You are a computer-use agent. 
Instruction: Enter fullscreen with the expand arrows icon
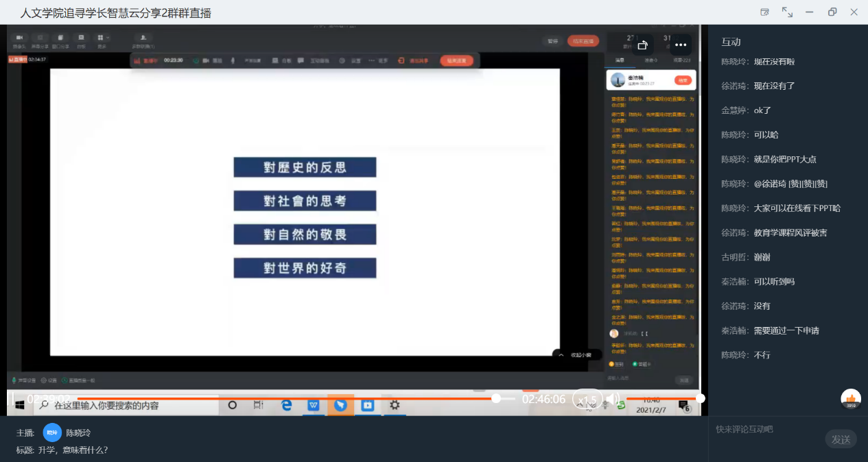tap(787, 12)
